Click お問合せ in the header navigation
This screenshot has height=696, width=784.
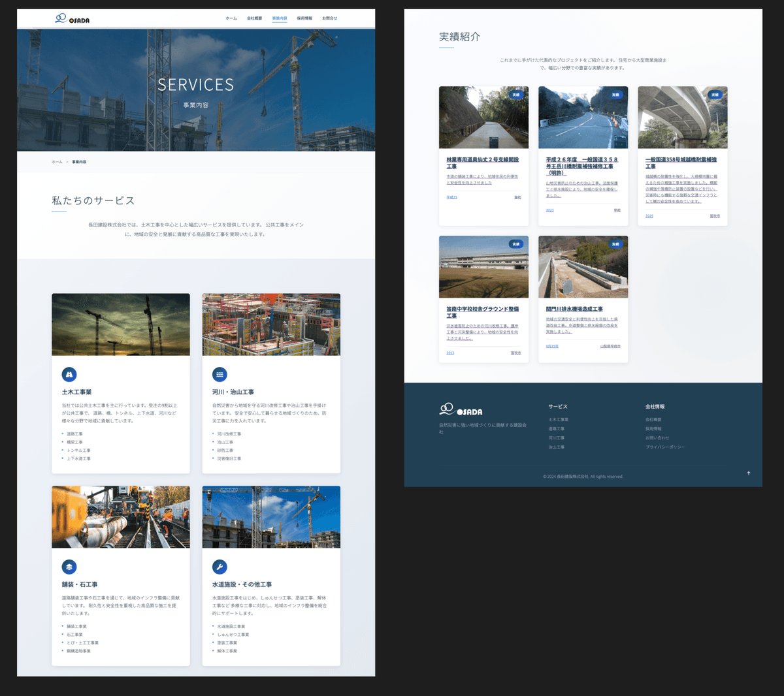click(x=329, y=18)
